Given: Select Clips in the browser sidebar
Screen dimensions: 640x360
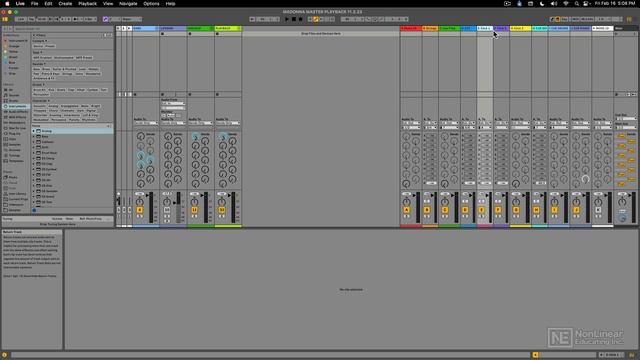Looking at the screenshot, I should click(13, 139).
